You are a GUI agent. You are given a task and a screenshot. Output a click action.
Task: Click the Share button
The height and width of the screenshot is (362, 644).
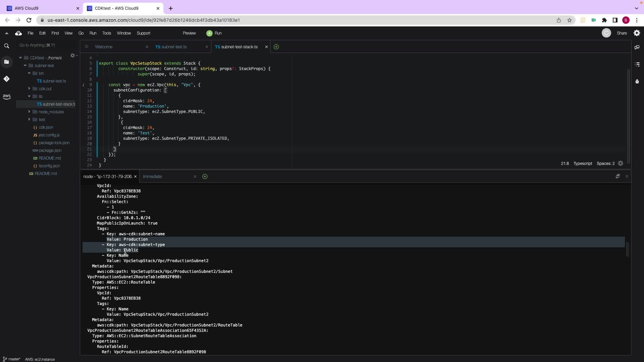point(622,33)
